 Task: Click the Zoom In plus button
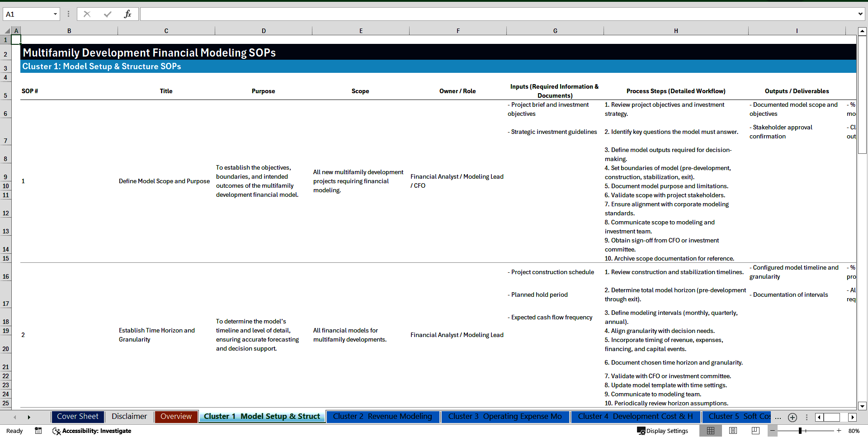tap(839, 431)
